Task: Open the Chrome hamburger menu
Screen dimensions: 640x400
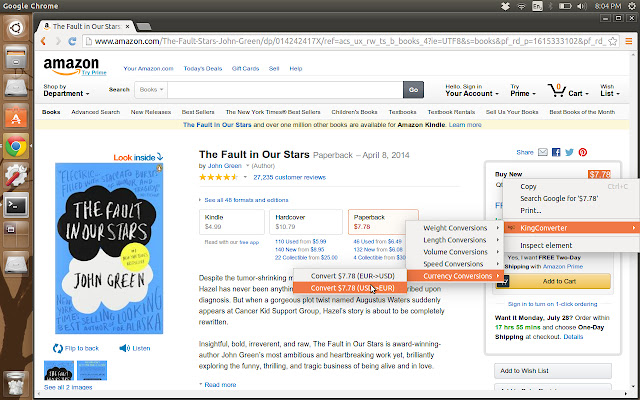Action: tap(629, 41)
